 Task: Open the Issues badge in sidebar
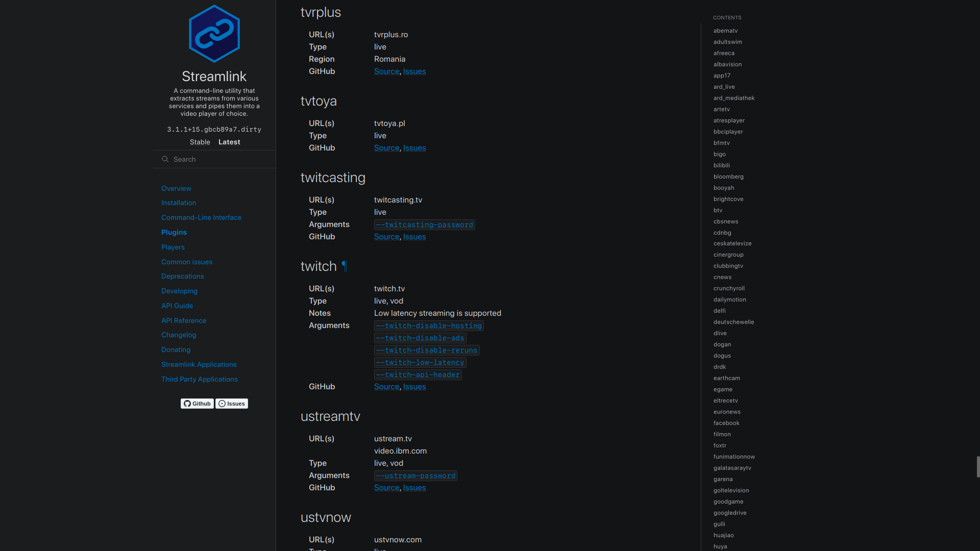pos(232,404)
